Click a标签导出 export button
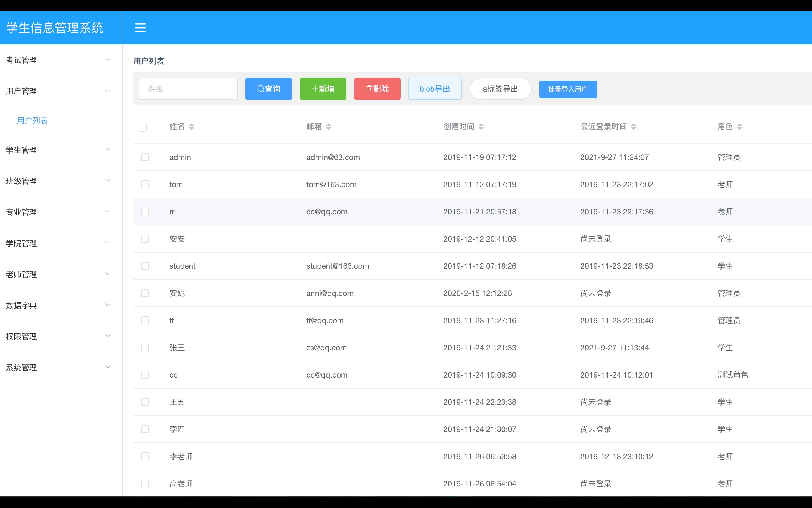Image resolution: width=812 pixels, height=508 pixels. tap(500, 89)
